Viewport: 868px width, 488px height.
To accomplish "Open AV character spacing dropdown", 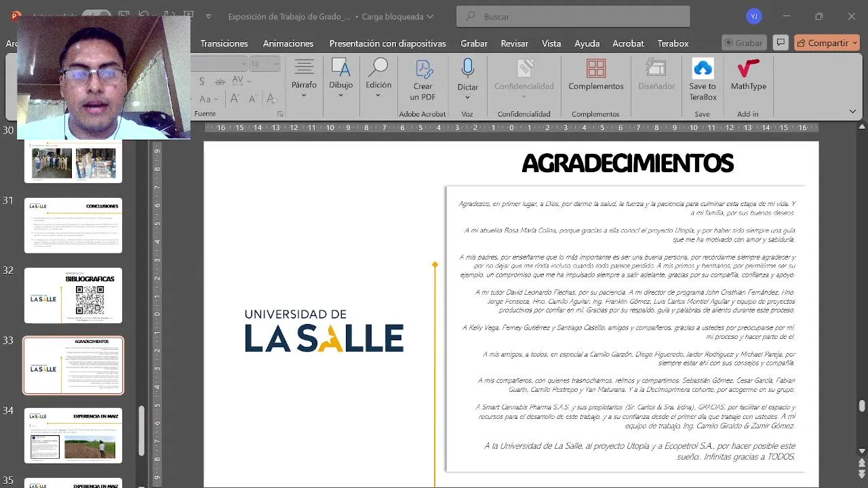I will (241, 81).
